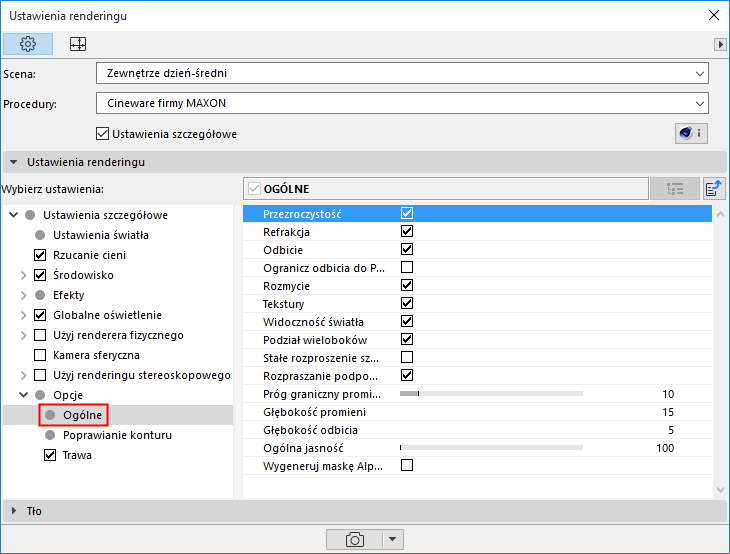Close the Ustawienia renderingu window
The width and height of the screenshot is (730, 554).
pyautogui.click(x=714, y=15)
